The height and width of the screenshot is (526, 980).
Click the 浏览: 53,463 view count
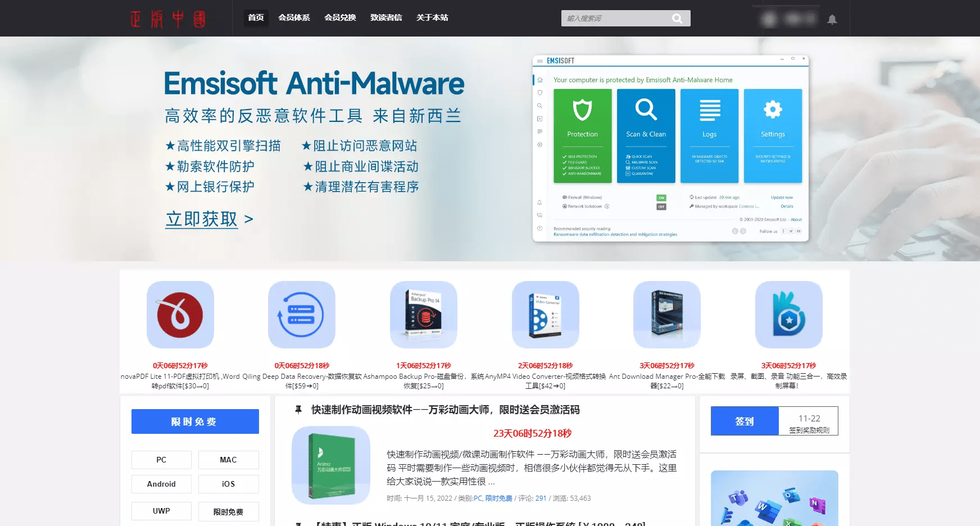pyautogui.click(x=572, y=498)
